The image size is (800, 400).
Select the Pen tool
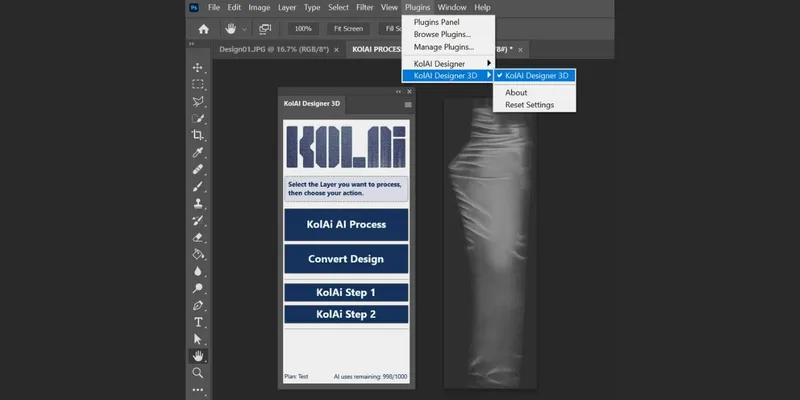(x=198, y=305)
